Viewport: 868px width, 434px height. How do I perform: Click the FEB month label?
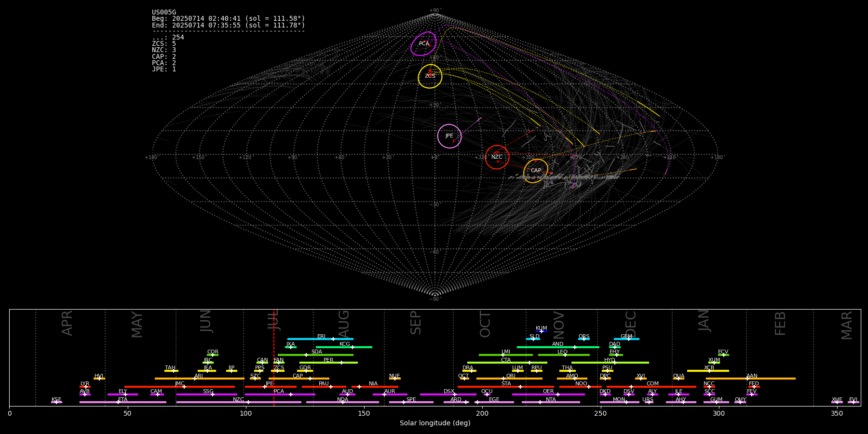point(780,323)
